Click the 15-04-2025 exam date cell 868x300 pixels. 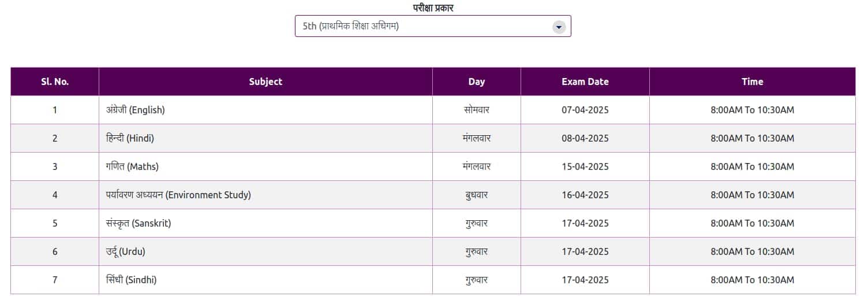coord(585,166)
